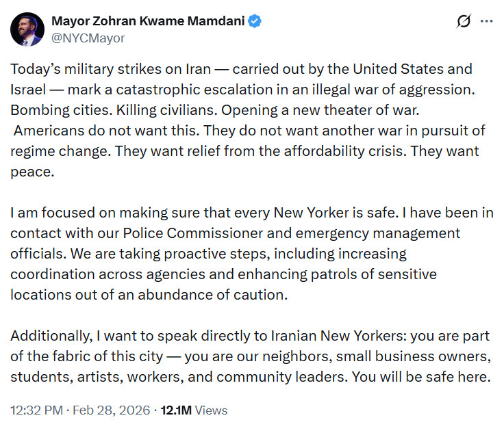
Task: Open the mayor's profile avatar photo
Action: pyautogui.click(x=28, y=29)
